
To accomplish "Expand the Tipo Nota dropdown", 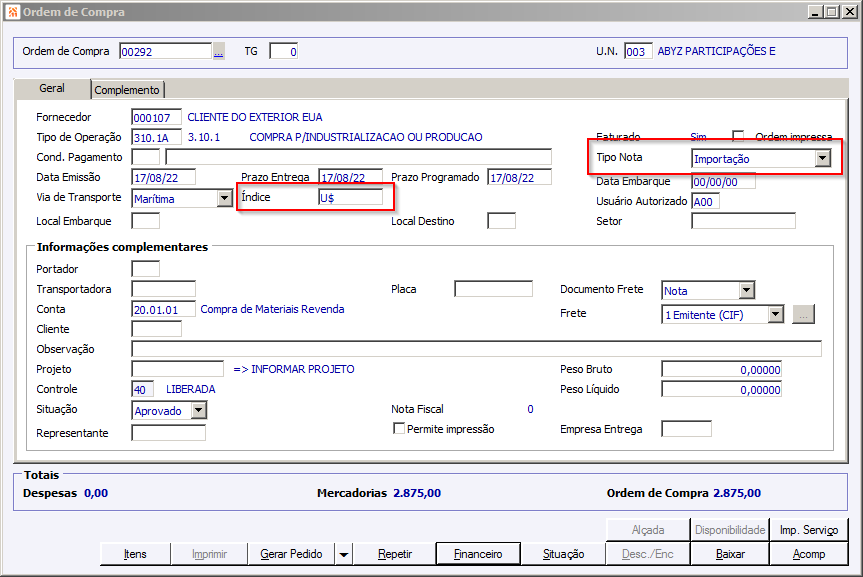I will pyautogui.click(x=822, y=159).
